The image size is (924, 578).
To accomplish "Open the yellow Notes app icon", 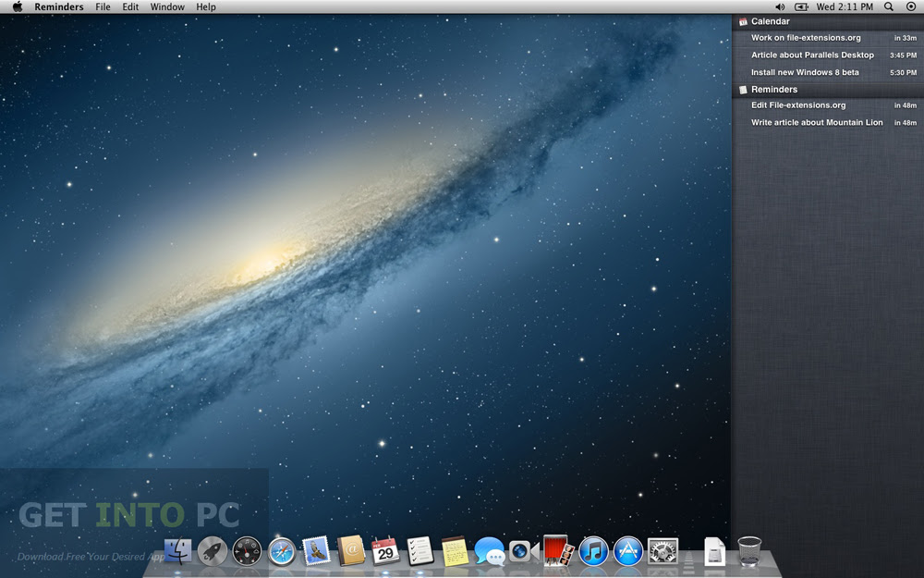I will 455,551.
